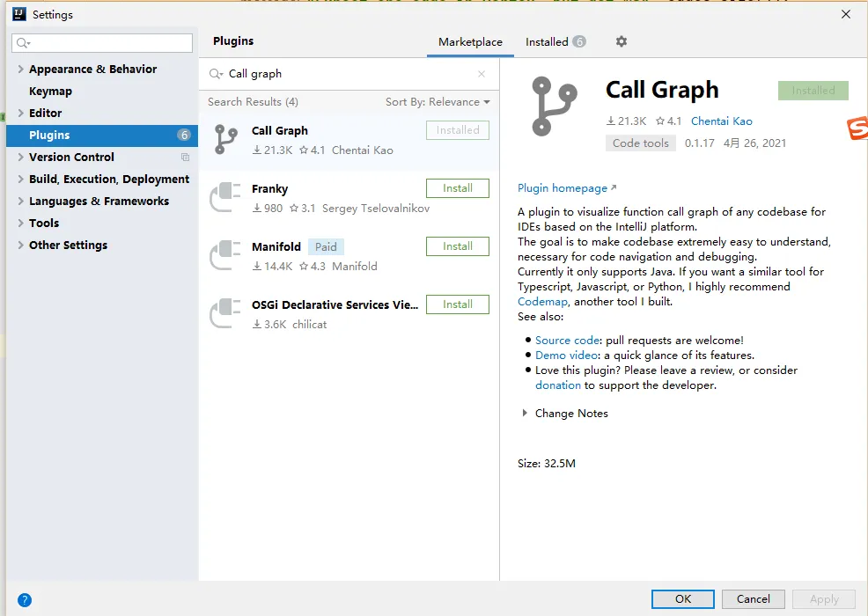This screenshot has height=616, width=868.
Task: Switch to the Marketplace tab
Action: (471, 42)
